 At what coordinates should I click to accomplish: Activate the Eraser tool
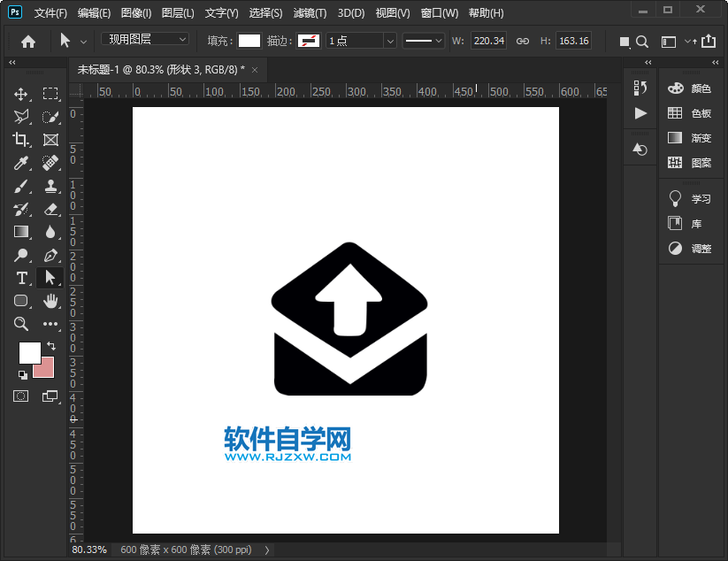(x=50, y=209)
